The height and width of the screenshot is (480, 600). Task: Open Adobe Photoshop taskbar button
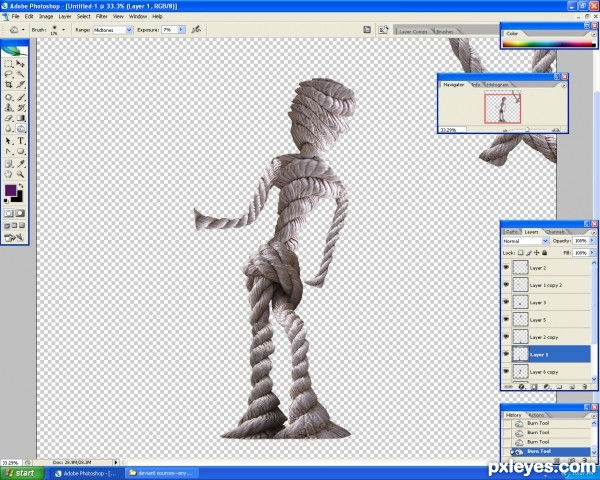click(87, 473)
